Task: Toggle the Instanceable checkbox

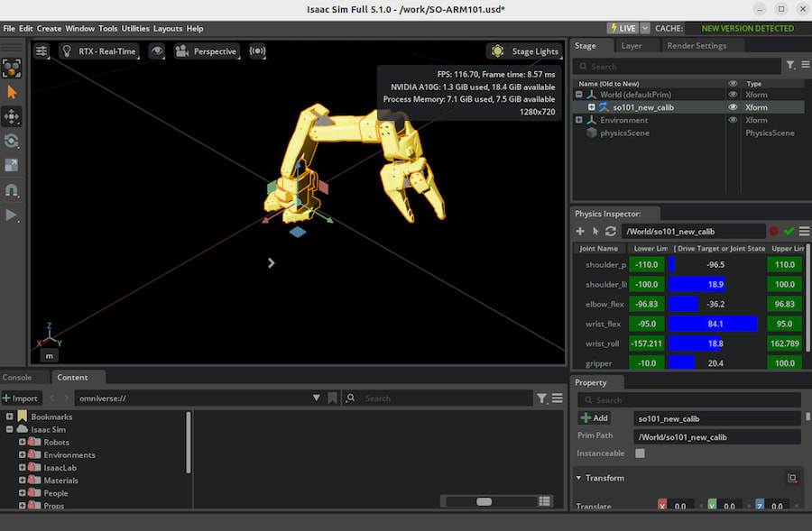Action: coord(640,453)
